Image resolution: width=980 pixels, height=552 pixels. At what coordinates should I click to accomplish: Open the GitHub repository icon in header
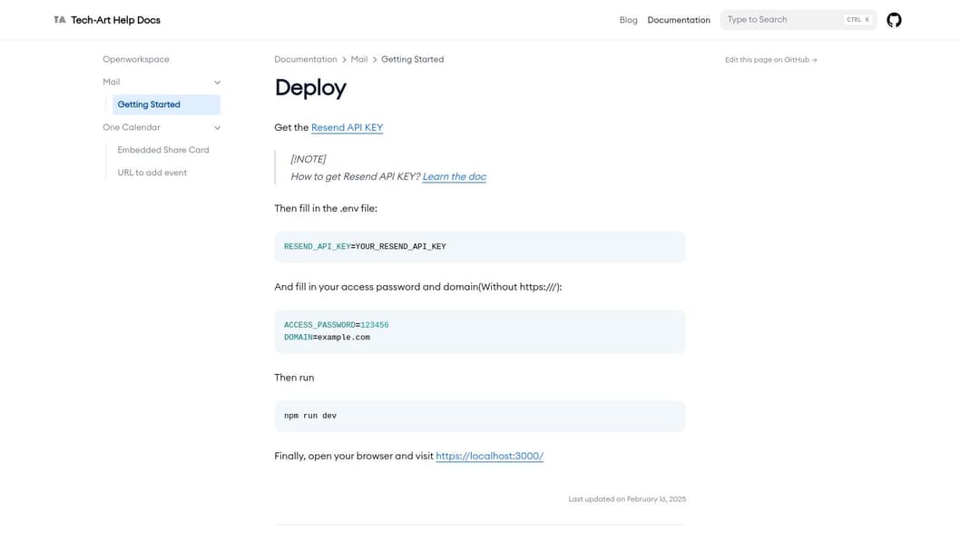click(894, 20)
